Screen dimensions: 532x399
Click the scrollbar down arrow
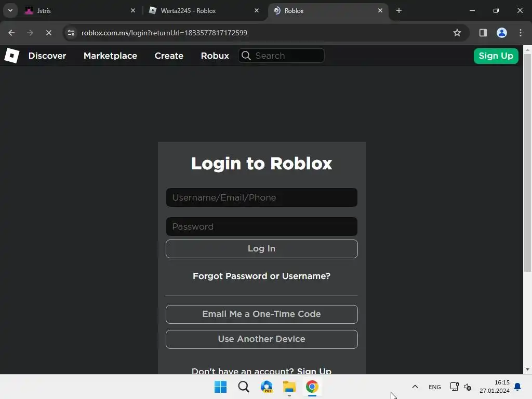(x=527, y=369)
